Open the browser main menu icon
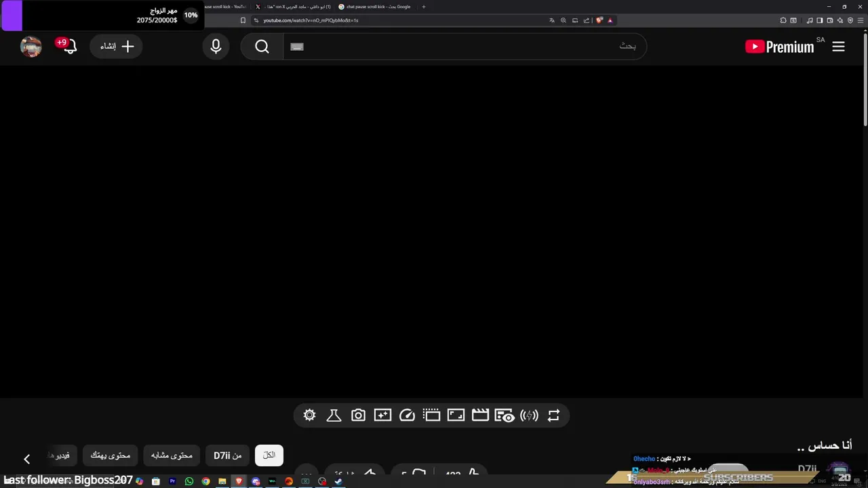The width and height of the screenshot is (868, 488). (x=861, y=20)
